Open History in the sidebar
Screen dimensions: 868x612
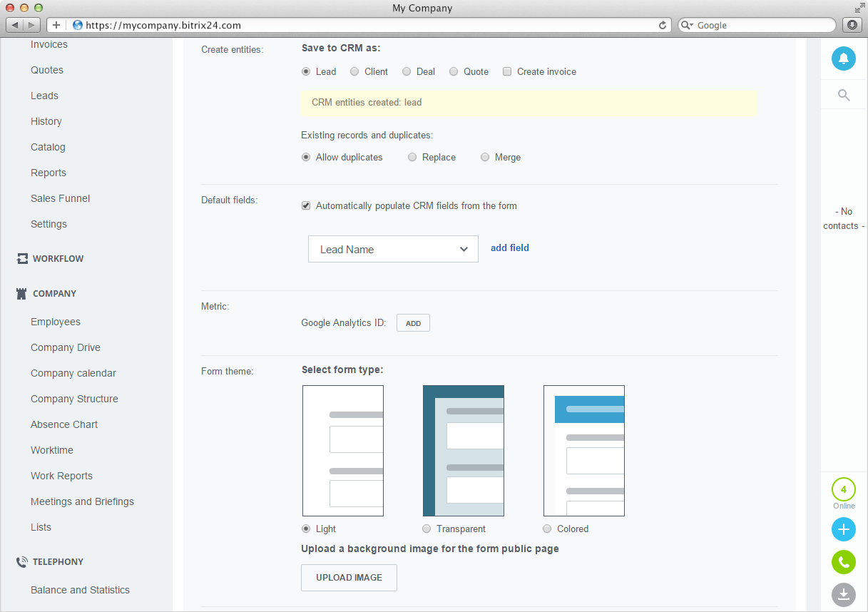tap(46, 121)
